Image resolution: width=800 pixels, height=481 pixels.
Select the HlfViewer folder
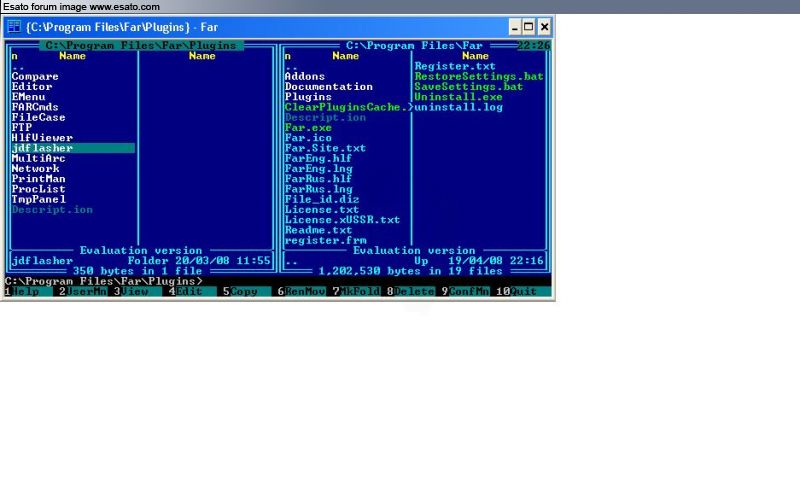coord(42,138)
